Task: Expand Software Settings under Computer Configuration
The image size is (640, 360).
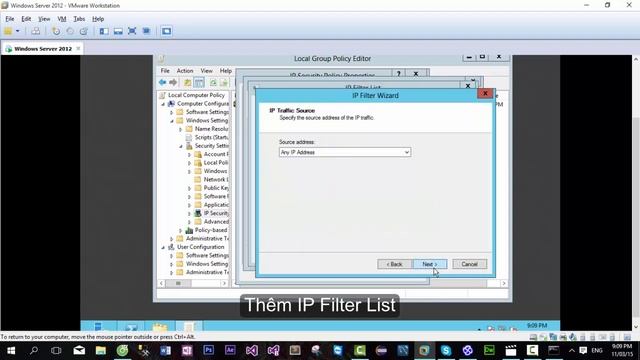Action: [x=172, y=112]
